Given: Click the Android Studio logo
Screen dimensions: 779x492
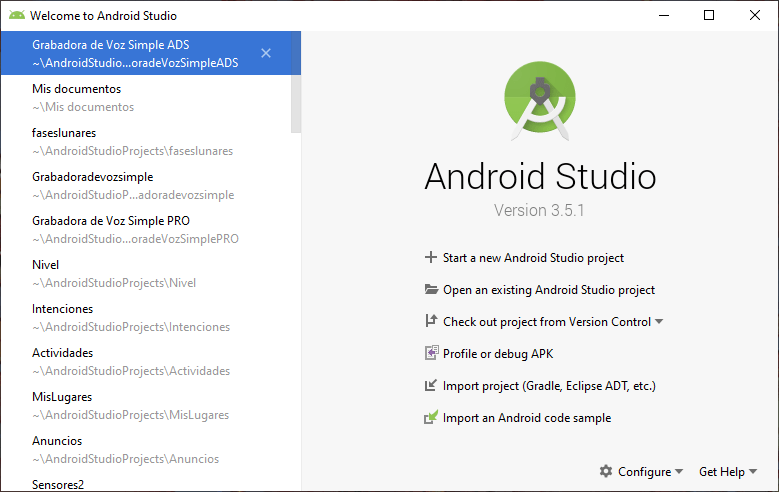Looking at the screenshot, I should [x=540, y=100].
